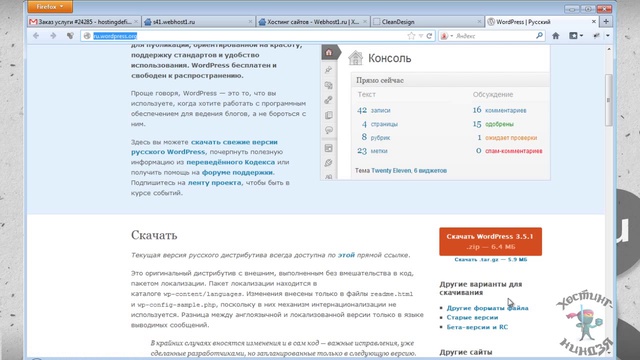Click the '6 виджетов' link
The height and width of the screenshot is (360, 640).
pyautogui.click(x=430, y=171)
